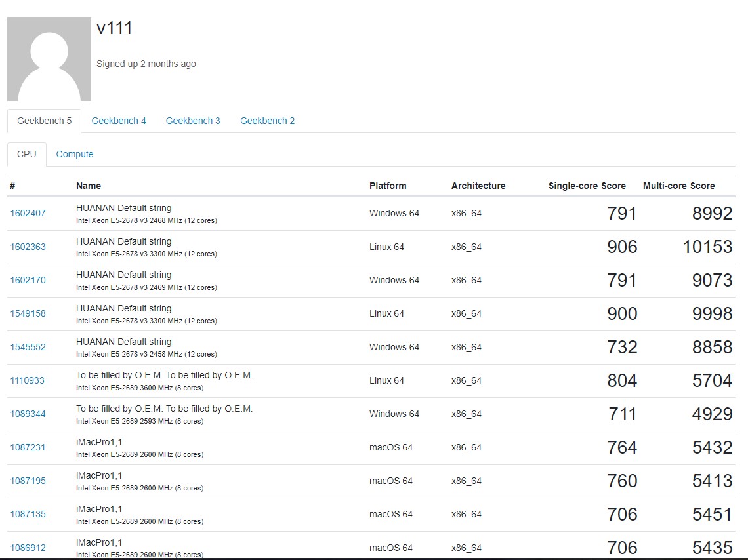
Task: Open result link 1602170
Action: 28,280
